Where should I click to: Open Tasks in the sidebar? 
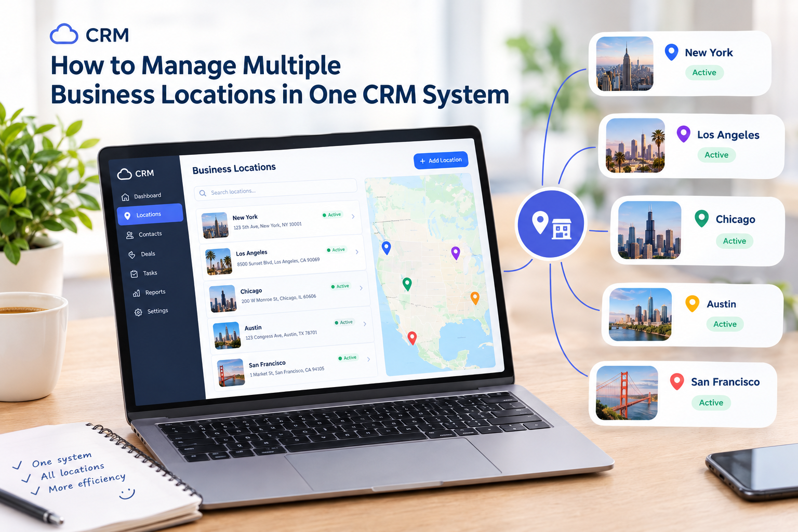pos(144,273)
